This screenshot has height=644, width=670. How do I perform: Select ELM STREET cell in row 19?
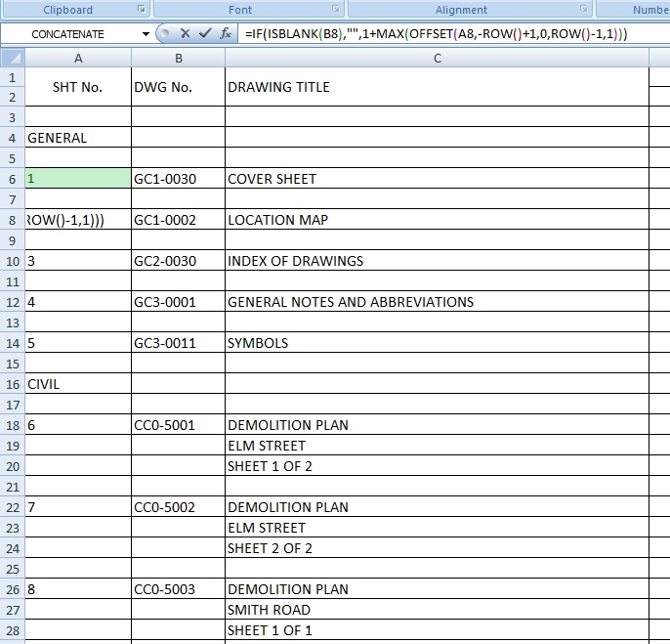point(438,446)
